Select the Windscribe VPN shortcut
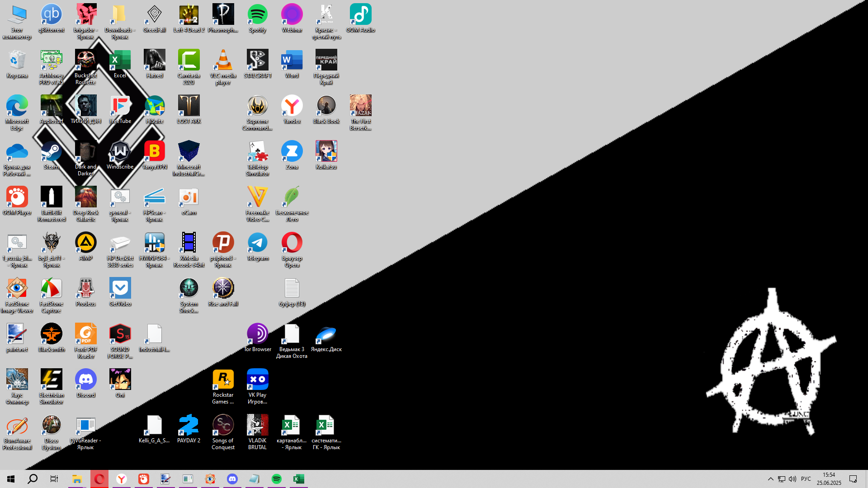868x488 pixels. (x=120, y=152)
